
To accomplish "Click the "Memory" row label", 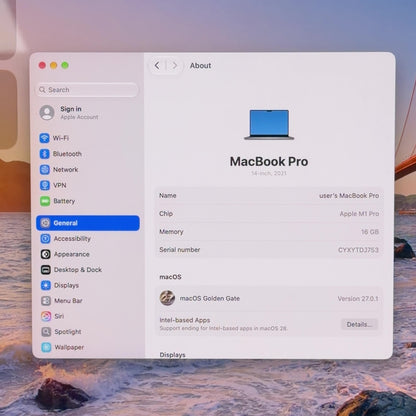I will [x=171, y=232].
